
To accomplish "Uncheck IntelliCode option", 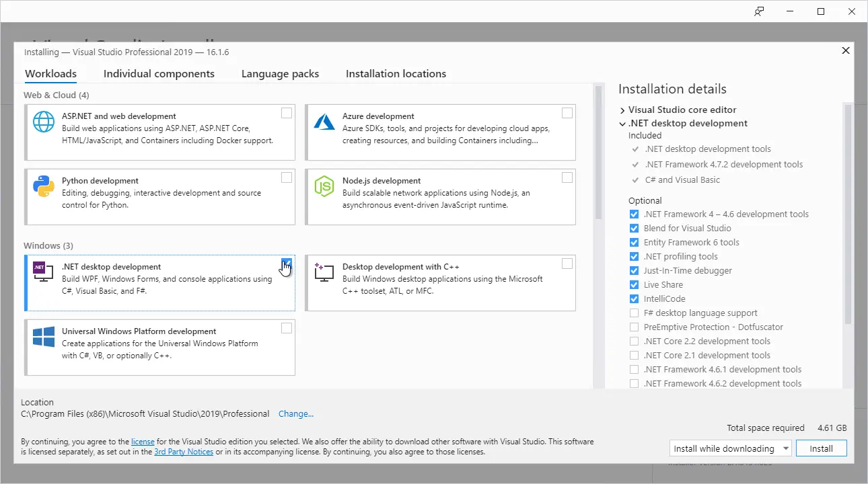I will click(634, 299).
